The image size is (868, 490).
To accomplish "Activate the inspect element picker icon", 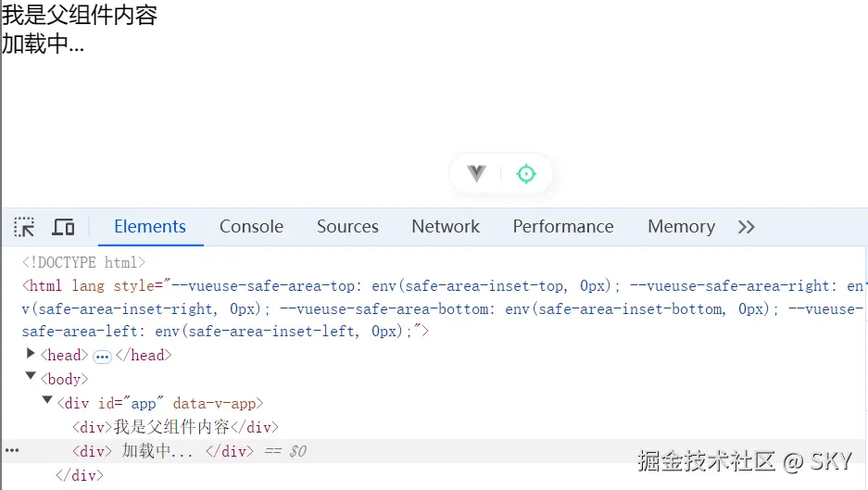I will coord(24,227).
